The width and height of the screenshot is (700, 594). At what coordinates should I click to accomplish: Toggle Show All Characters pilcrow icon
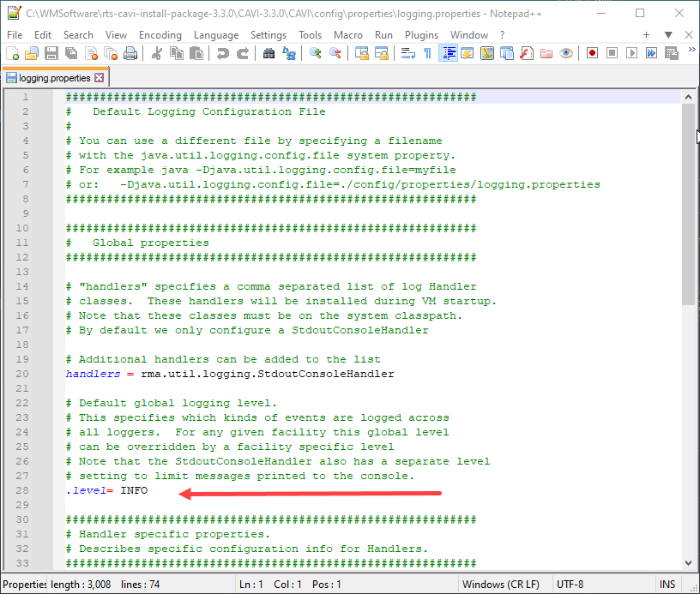pyautogui.click(x=427, y=53)
